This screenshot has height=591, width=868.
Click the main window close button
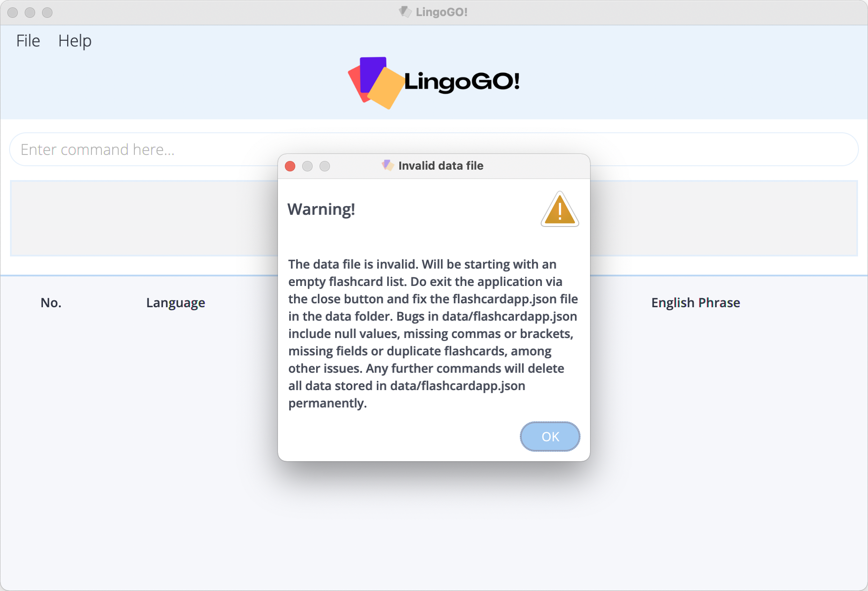coord(13,13)
